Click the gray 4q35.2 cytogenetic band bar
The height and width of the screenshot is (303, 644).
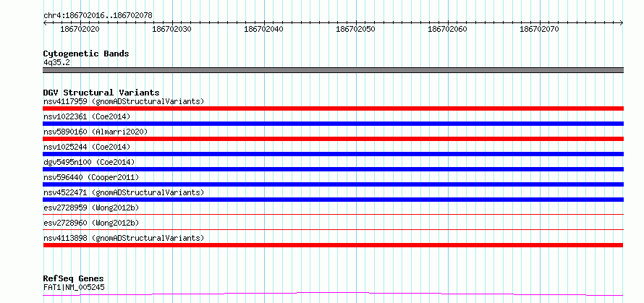333,70
